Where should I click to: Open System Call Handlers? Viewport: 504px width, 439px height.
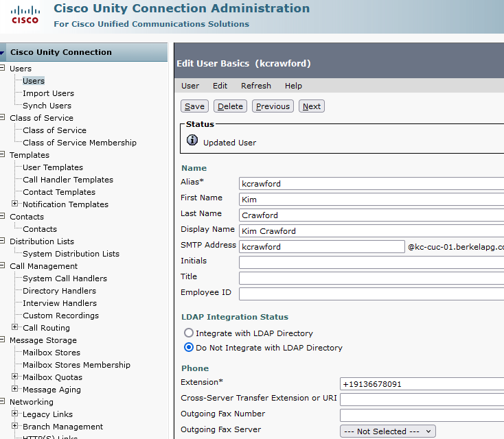(65, 278)
